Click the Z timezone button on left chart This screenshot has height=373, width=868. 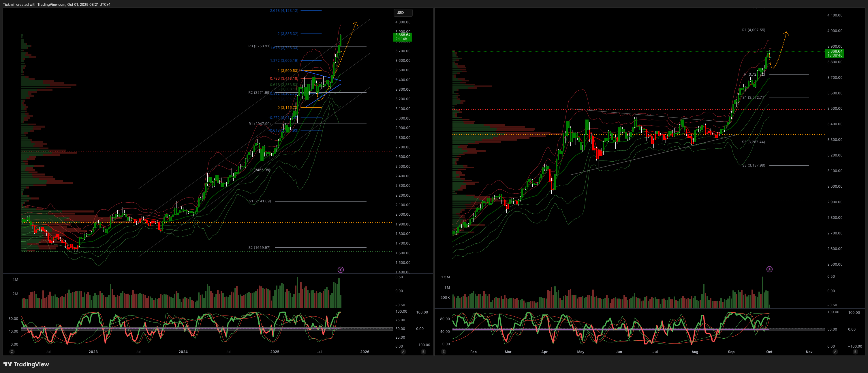(x=12, y=352)
